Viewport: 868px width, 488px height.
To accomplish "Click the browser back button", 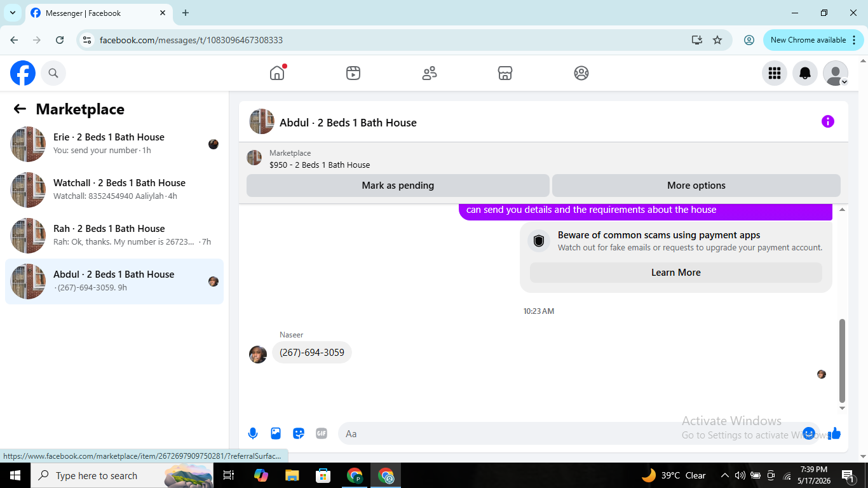I will coord(14,40).
